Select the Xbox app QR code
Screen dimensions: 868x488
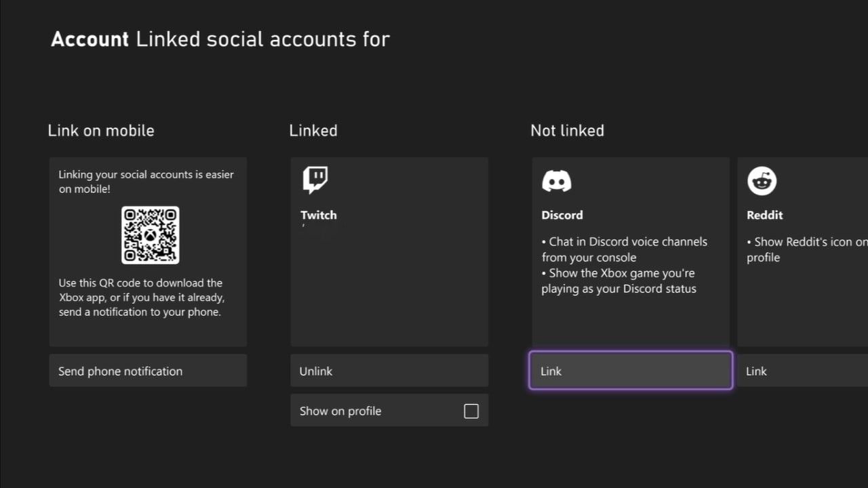[x=150, y=235]
